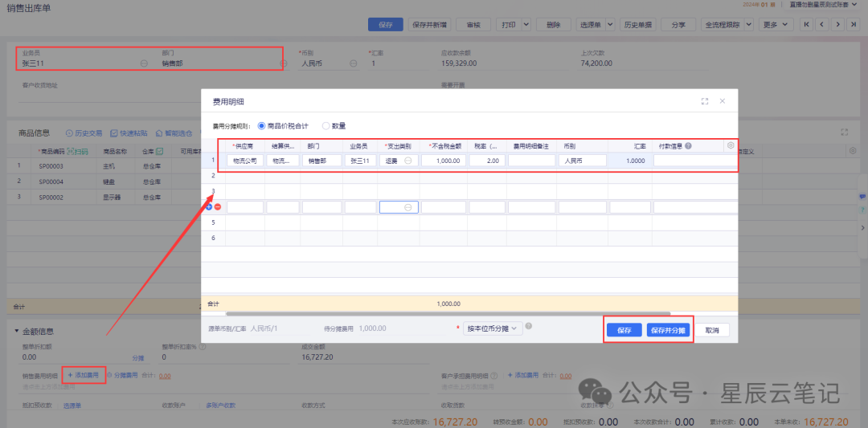868x428 pixels.
Task: Click the lookup icon in 支出类别 cell 运费
Action: pyautogui.click(x=408, y=161)
